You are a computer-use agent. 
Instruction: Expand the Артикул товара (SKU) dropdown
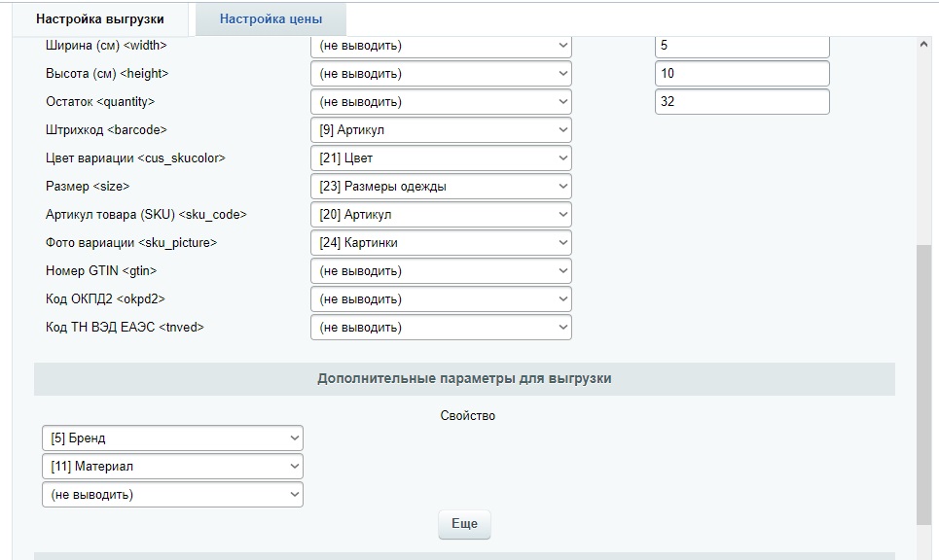[x=441, y=215]
